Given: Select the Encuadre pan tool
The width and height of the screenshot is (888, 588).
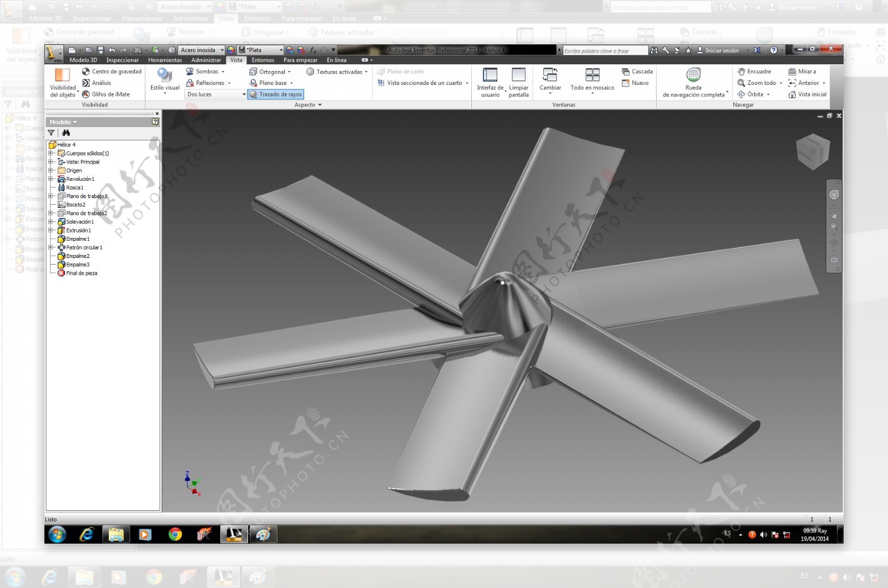Looking at the screenshot, I should point(754,72).
